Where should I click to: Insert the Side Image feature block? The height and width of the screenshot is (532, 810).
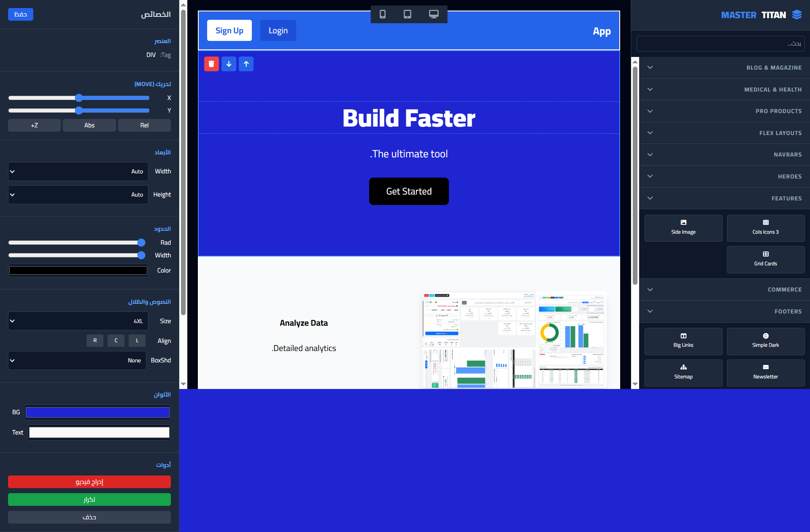(x=683, y=228)
